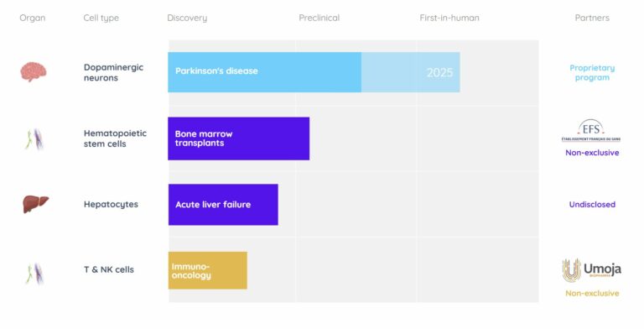
Task: Click the Parkinson's disease progress bar
Action: [x=264, y=72]
